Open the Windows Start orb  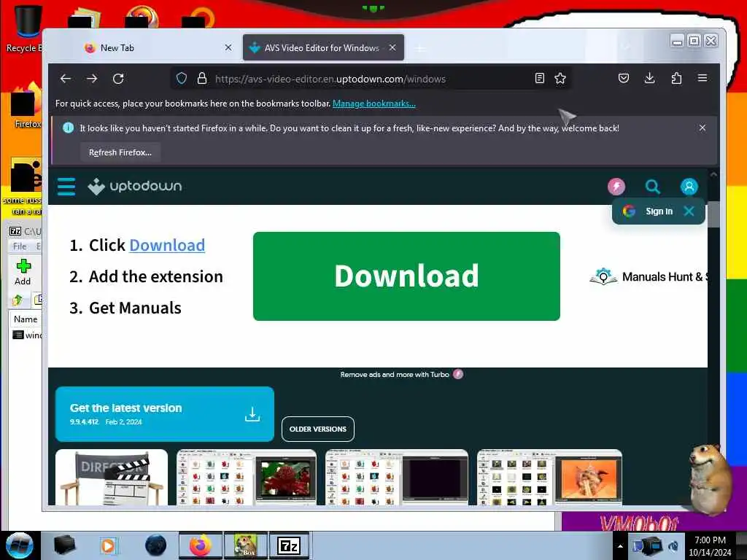click(20, 545)
